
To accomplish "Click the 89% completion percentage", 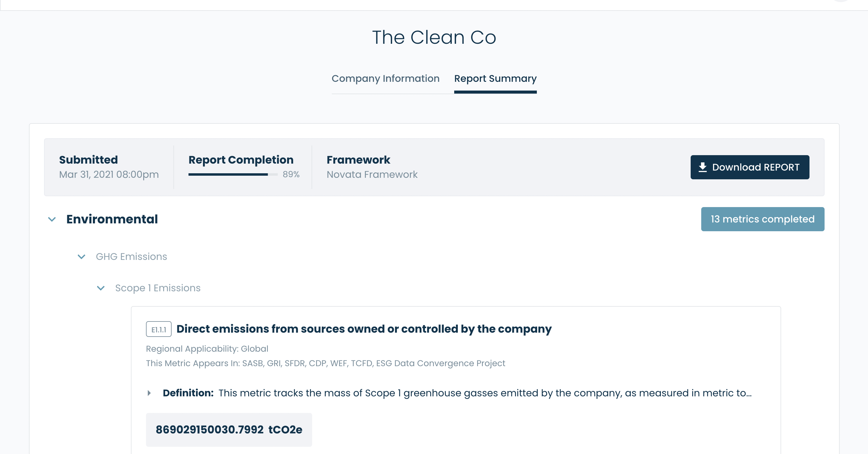I will tap(291, 174).
